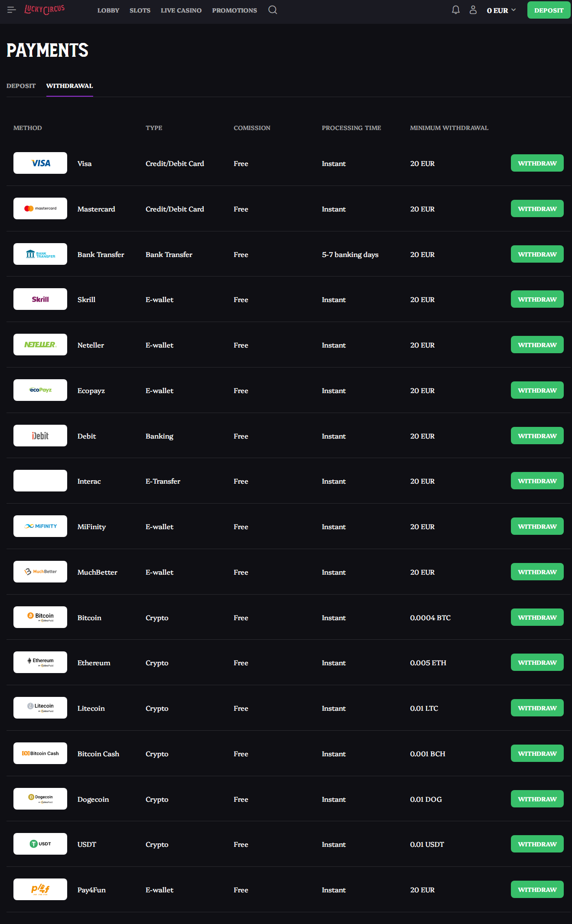Open the search magnifier icon
This screenshot has width=572, height=924.
(273, 10)
